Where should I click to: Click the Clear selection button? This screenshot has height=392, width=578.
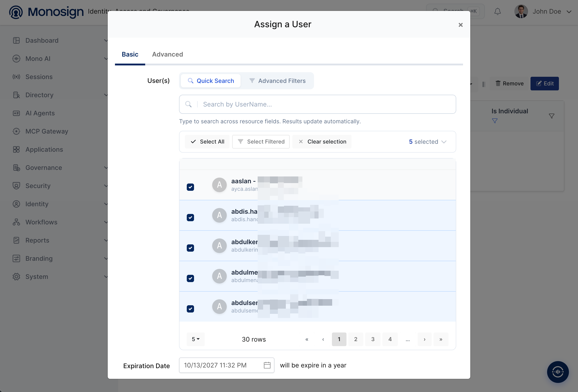(x=322, y=142)
